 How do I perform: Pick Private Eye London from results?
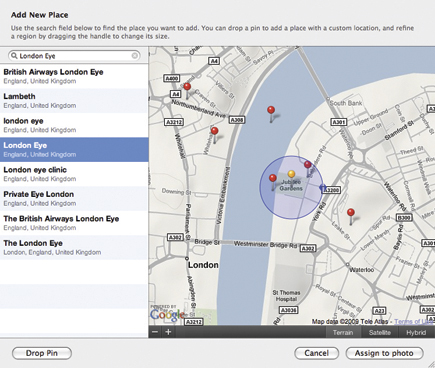click(74, 198)
